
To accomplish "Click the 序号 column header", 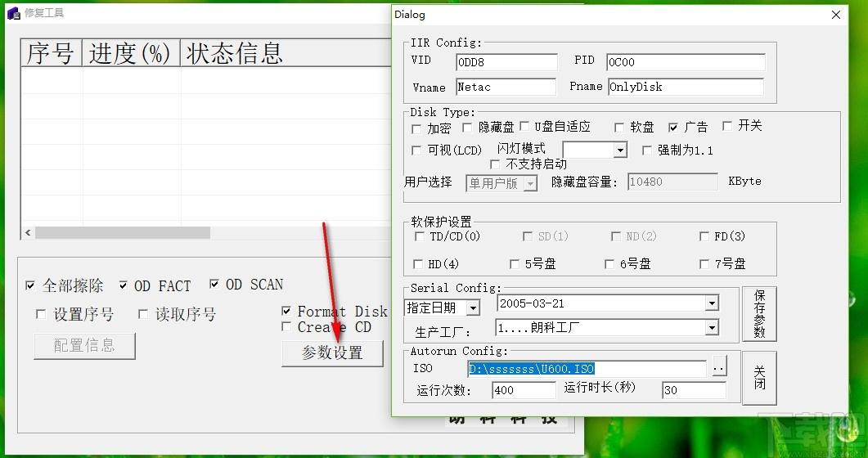I will [52, 54].
